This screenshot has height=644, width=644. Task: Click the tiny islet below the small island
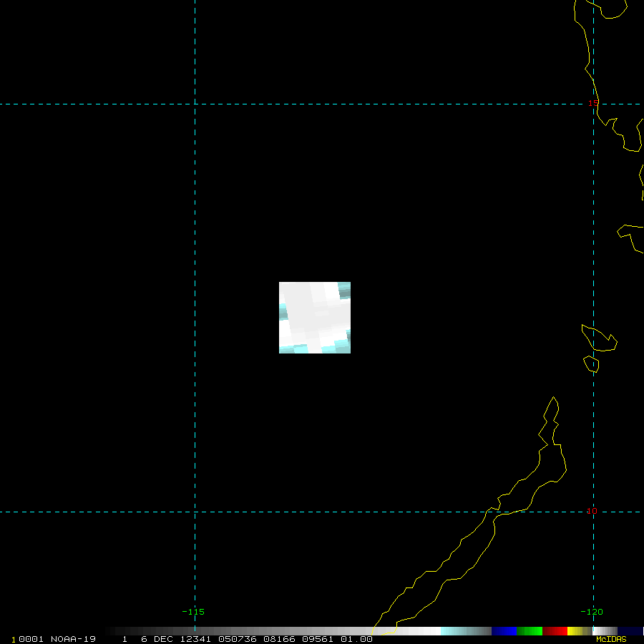[591, 364]
